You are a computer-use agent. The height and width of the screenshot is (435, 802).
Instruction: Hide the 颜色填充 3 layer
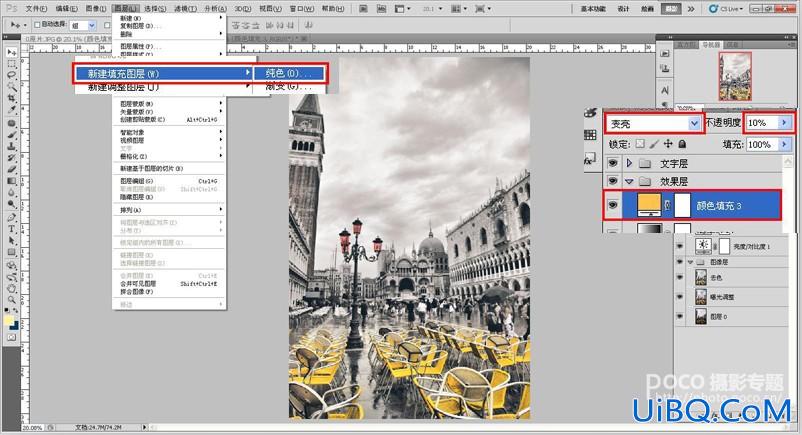[x=613, y=205]
